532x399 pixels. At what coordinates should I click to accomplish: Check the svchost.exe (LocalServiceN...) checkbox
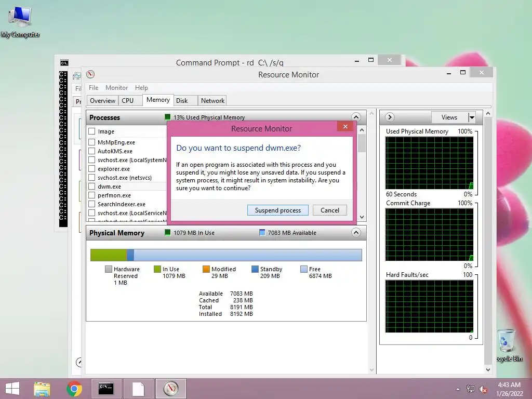pos(91,212)
